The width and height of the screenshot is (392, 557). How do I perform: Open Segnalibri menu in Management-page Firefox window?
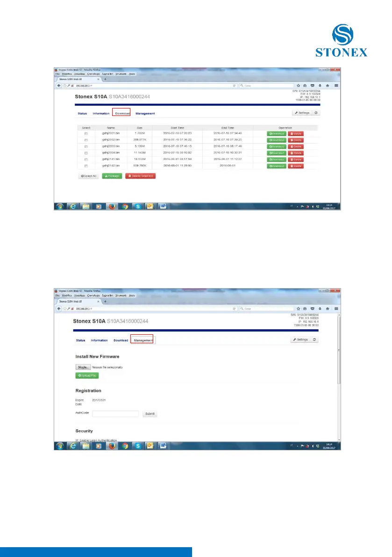tap(107, 295)
